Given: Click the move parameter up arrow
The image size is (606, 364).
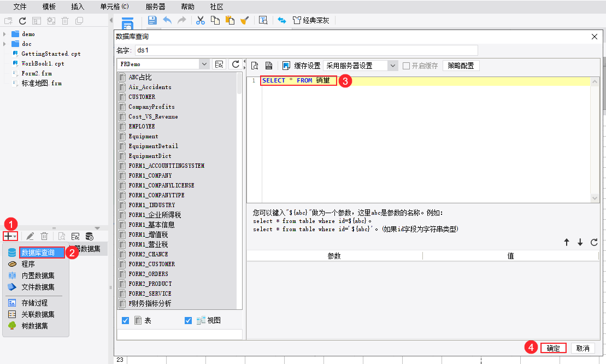Looking at the screenshot, I should coord(567,242).
